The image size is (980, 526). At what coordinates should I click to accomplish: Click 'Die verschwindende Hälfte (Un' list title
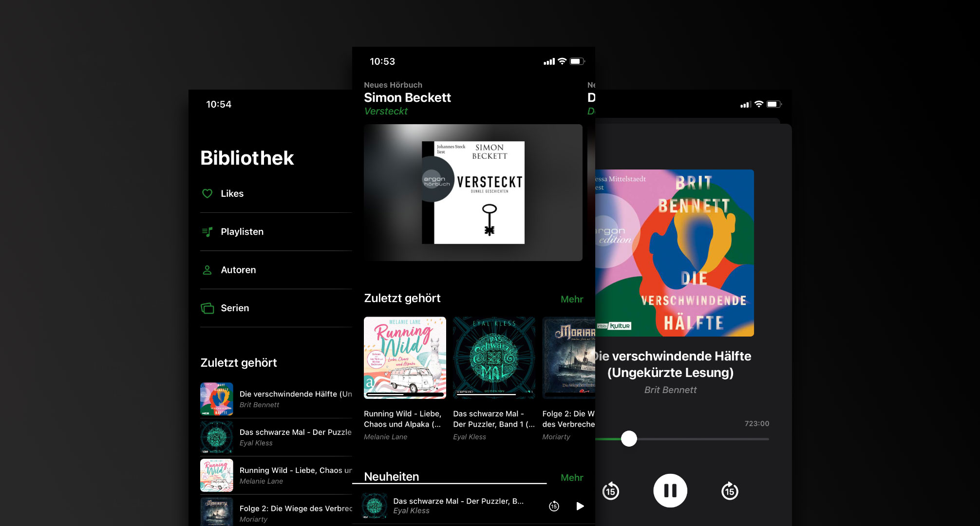point(296,394)
